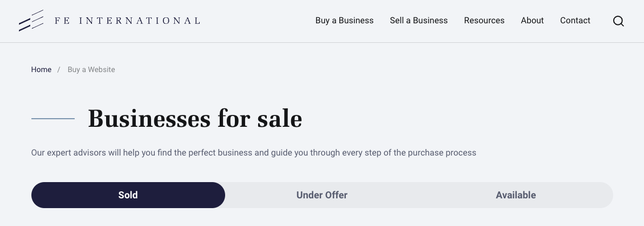Click the FE International striped logo icon

pyautogui.click(x=31, y=21)
